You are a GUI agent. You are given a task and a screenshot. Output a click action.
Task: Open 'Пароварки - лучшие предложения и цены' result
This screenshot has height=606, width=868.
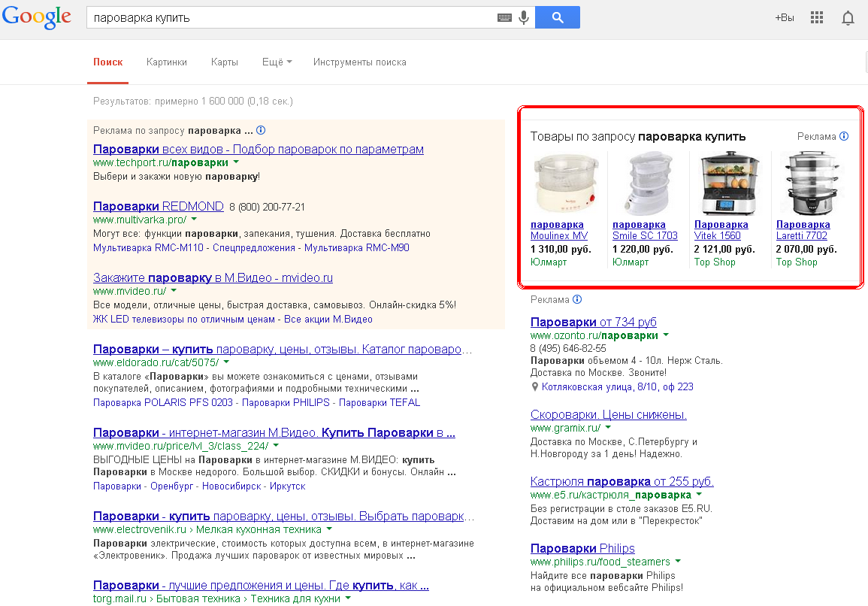[261, 585]
